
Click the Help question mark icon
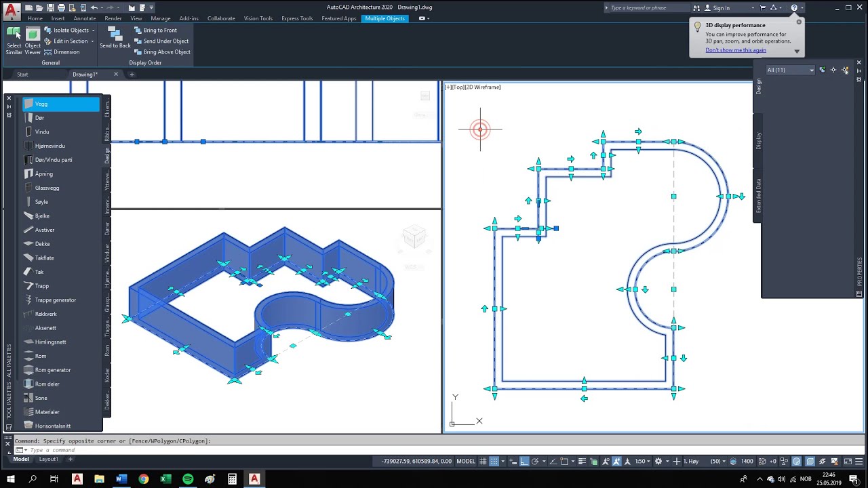(x=794, y=7)
